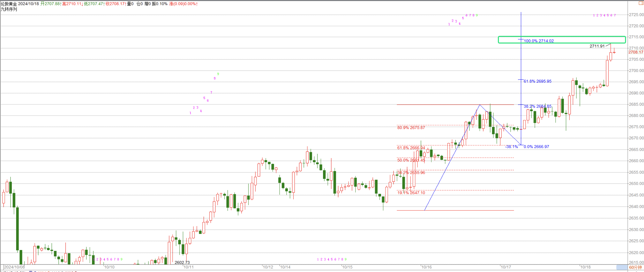Click the 2650.00 price axis label

(636, 183)
